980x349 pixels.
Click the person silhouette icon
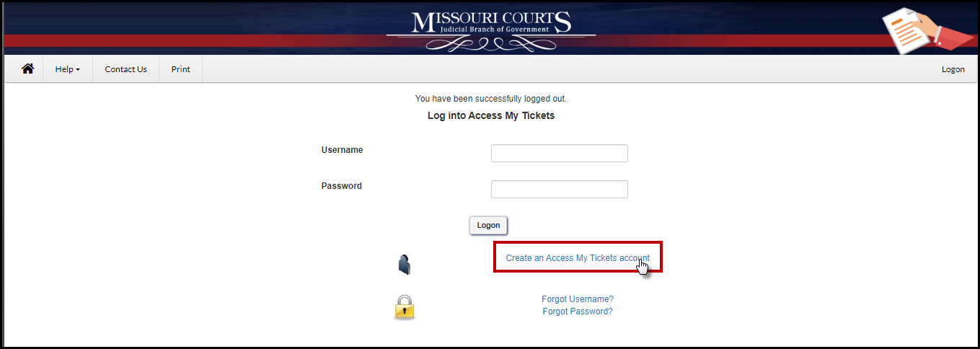(x=404, y=265)
